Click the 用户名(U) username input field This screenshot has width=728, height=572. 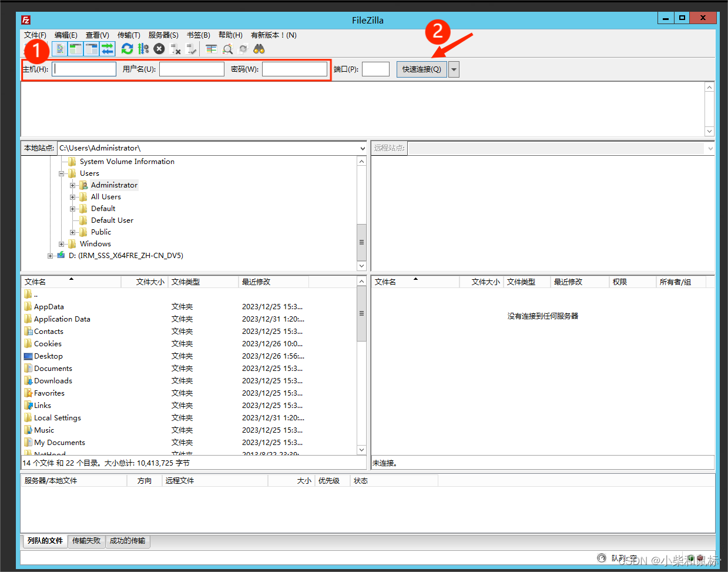coord(192,69)
